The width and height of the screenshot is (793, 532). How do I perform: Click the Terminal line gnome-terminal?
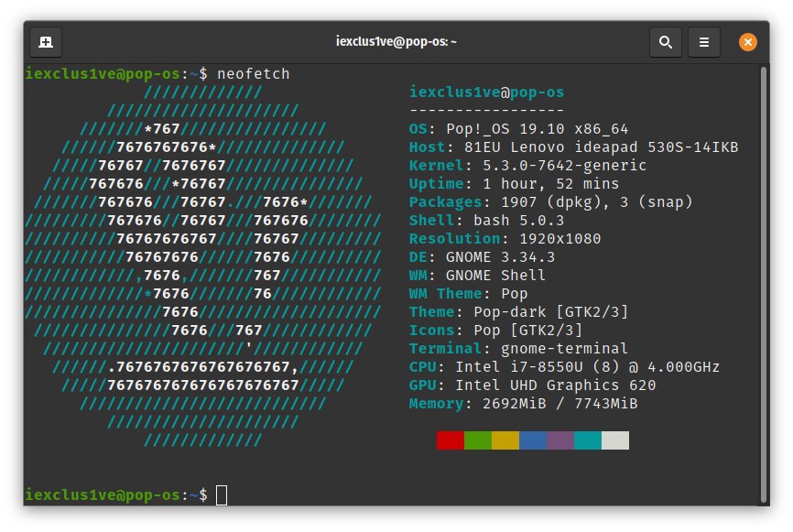pyautogui.click(x=518, y=349)
